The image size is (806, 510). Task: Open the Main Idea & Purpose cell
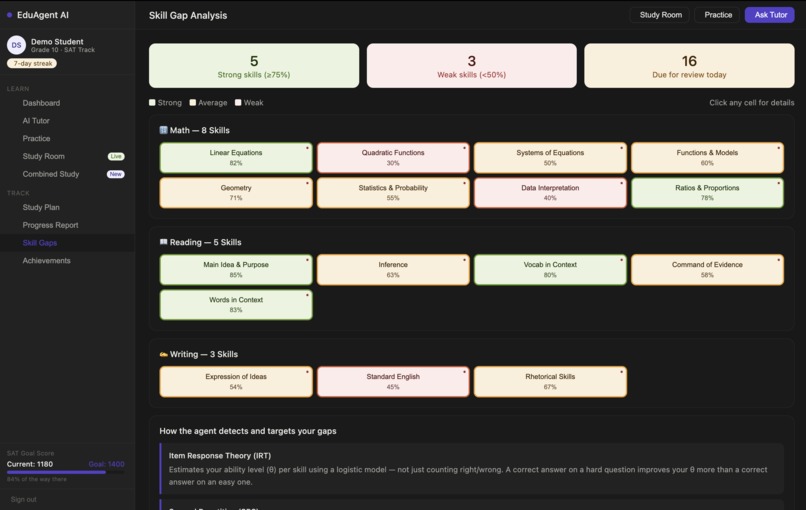pyautogui.click(x=236, y=270)
